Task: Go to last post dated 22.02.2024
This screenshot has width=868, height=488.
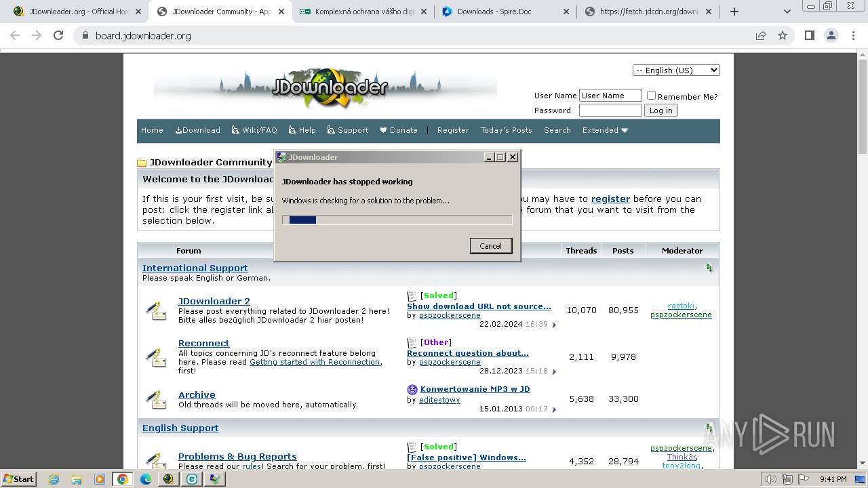Action: coord(554,325)
